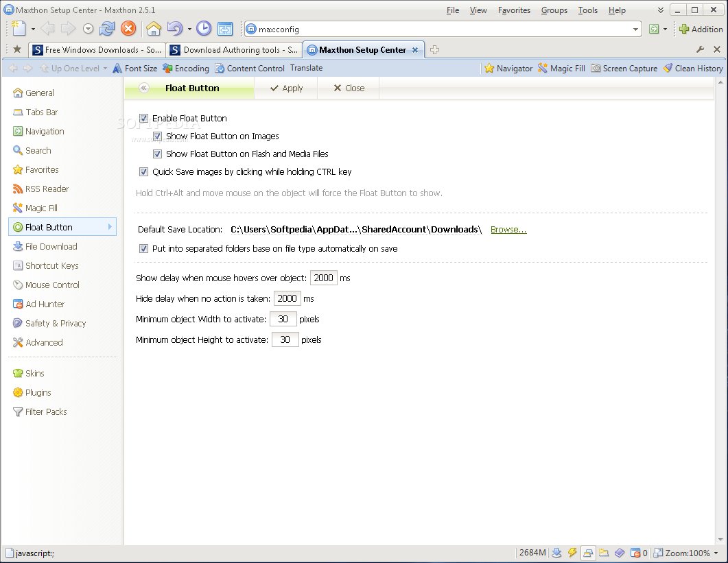This screenshot has height=563, width=728.
Task: Open the Groups menu
Action: [554, 10]
